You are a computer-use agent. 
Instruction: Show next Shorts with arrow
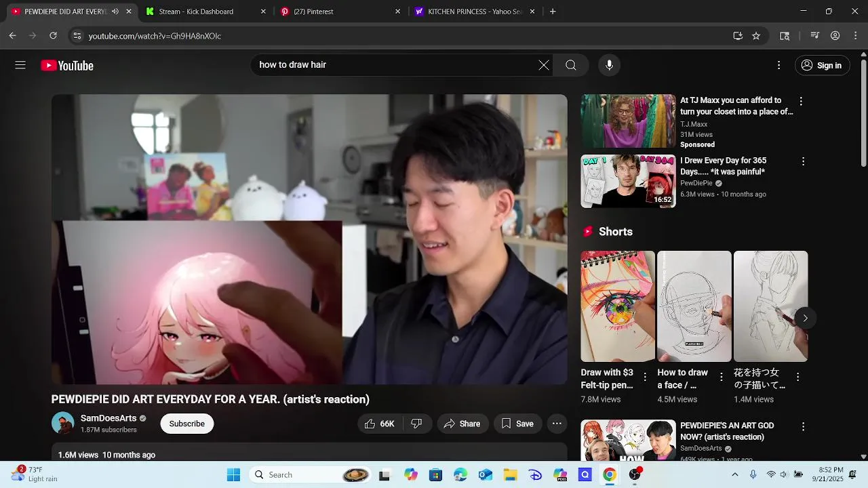[805, 318]
